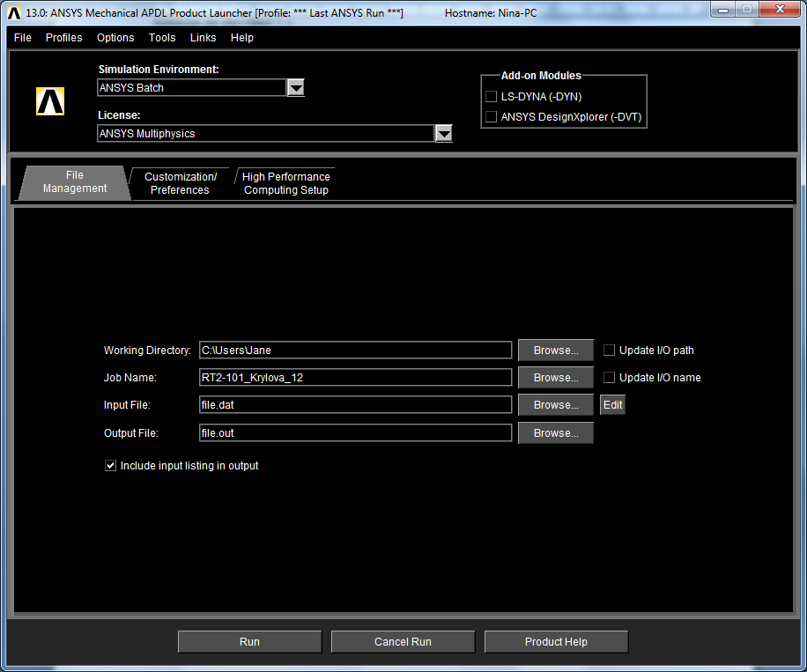Open the Links menu

(203, 38)
